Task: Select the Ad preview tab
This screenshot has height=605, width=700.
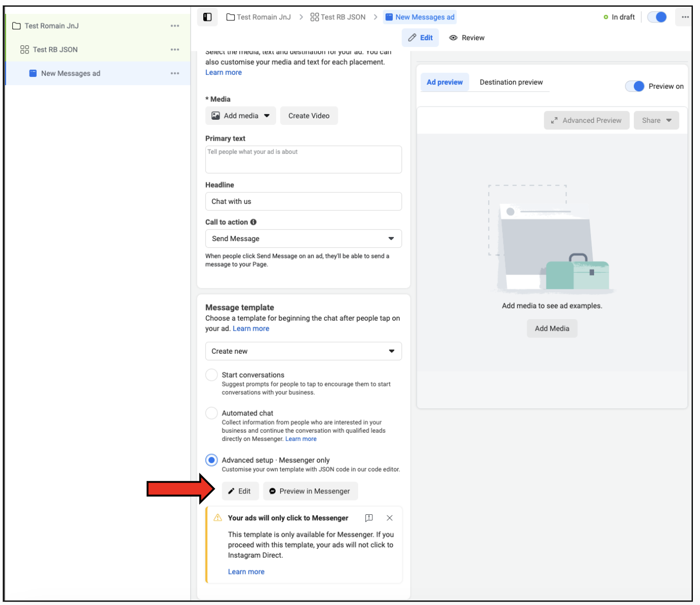Action: point(444,82)
